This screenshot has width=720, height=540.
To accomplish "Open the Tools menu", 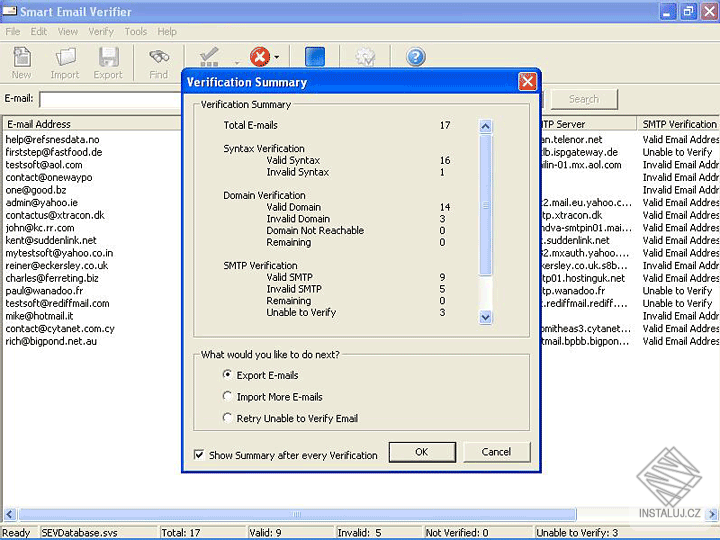I will tap(136, 32).
